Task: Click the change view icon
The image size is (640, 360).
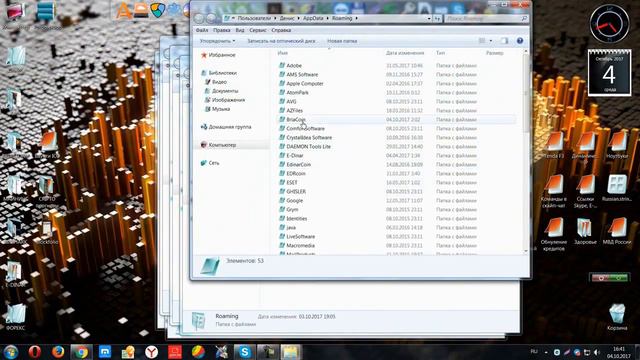Action: point(482,41)
